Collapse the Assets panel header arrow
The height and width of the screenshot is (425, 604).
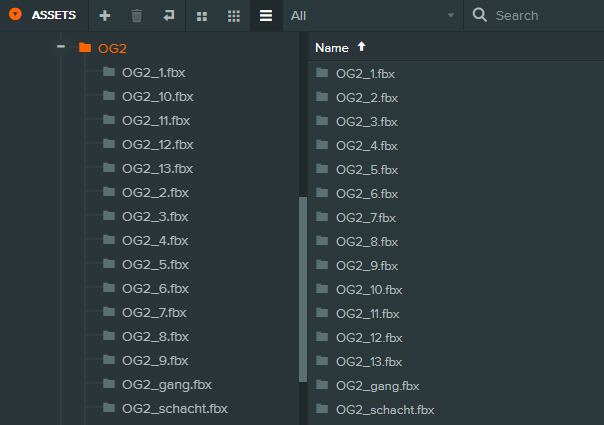point(15,15)
